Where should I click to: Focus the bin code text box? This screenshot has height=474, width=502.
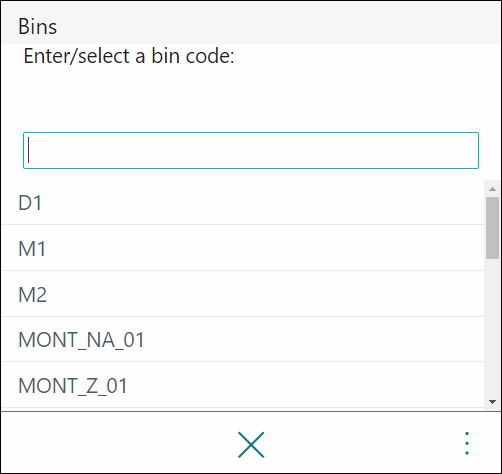[251, 150]
